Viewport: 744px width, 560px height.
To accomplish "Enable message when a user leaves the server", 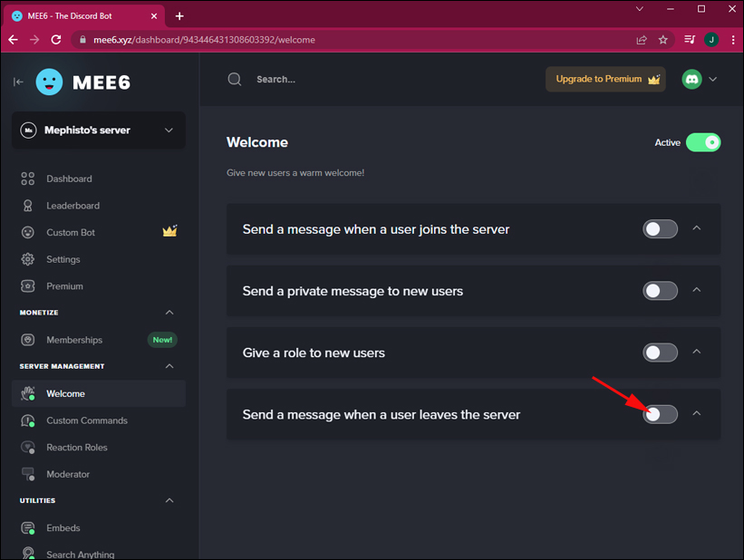I will pyautogui.click(x=661, y=414).
